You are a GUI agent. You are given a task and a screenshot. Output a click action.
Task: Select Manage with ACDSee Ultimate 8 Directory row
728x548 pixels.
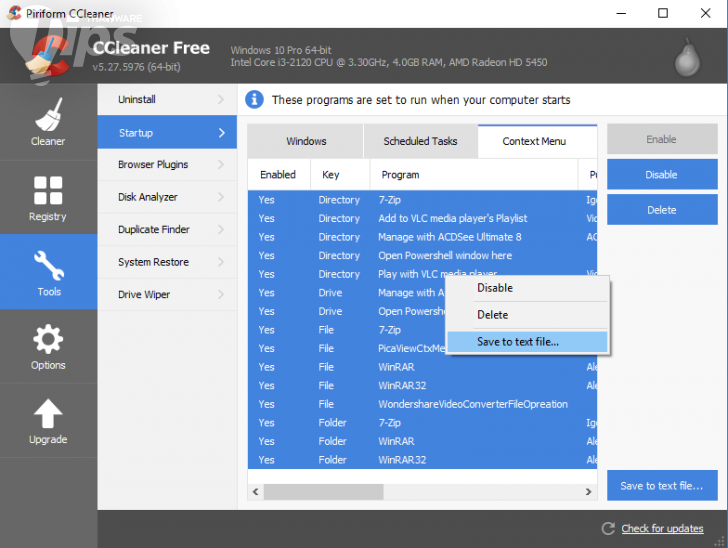pos(422,237)
